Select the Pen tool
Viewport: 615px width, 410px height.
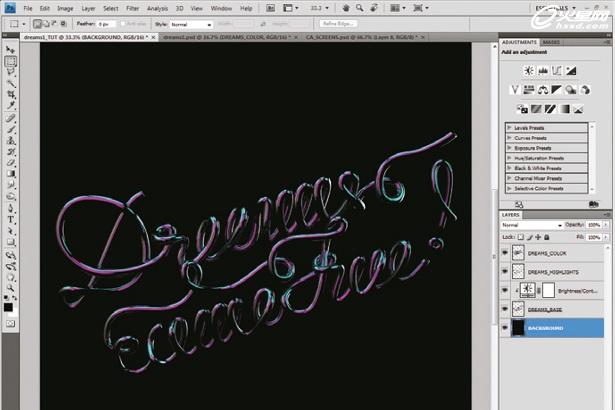[x=11, y=208]
